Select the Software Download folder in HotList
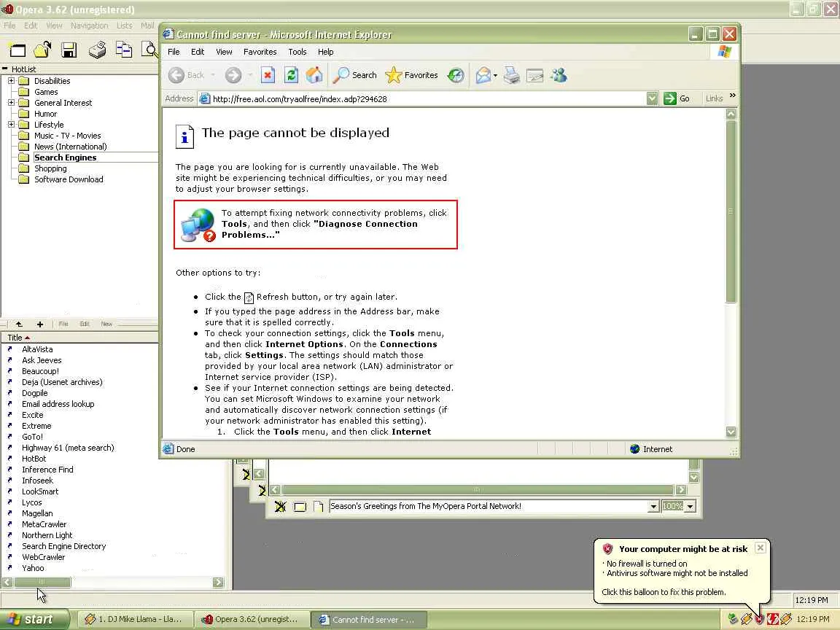This screenshot has height=630, width=840. [69, 179]
